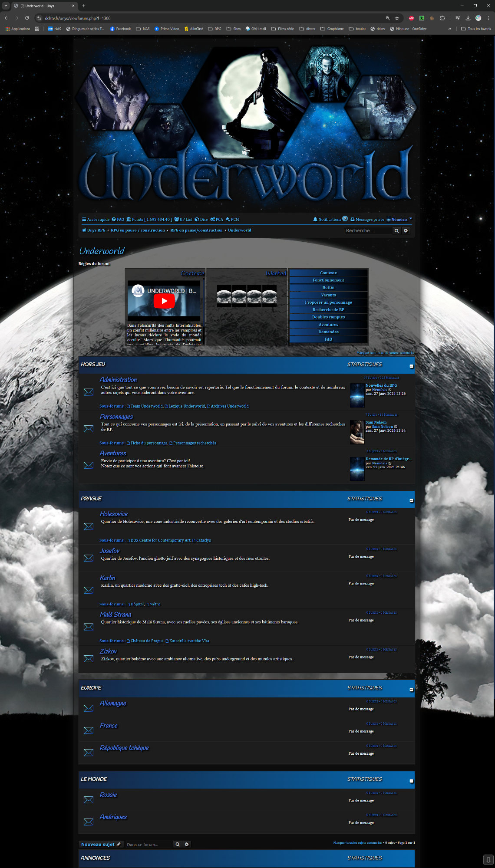Click Marquer tous les sujets comme lus
The height and width of the screenshot is (868, 495).
pos(358,843)
